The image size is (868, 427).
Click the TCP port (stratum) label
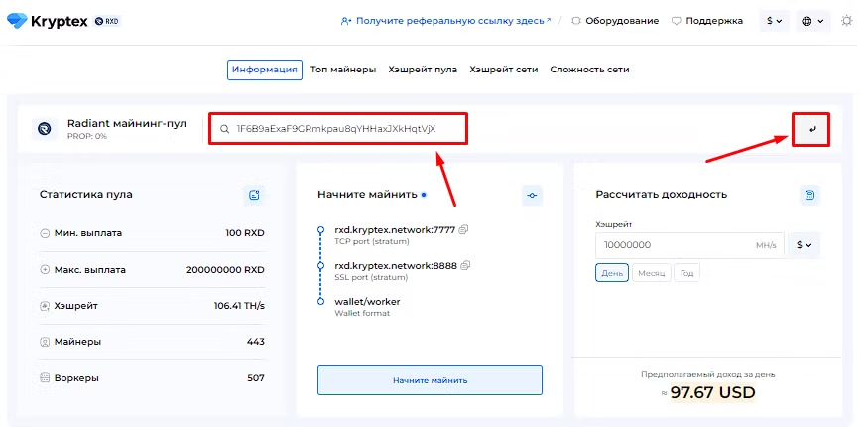[x=372, y=242]
